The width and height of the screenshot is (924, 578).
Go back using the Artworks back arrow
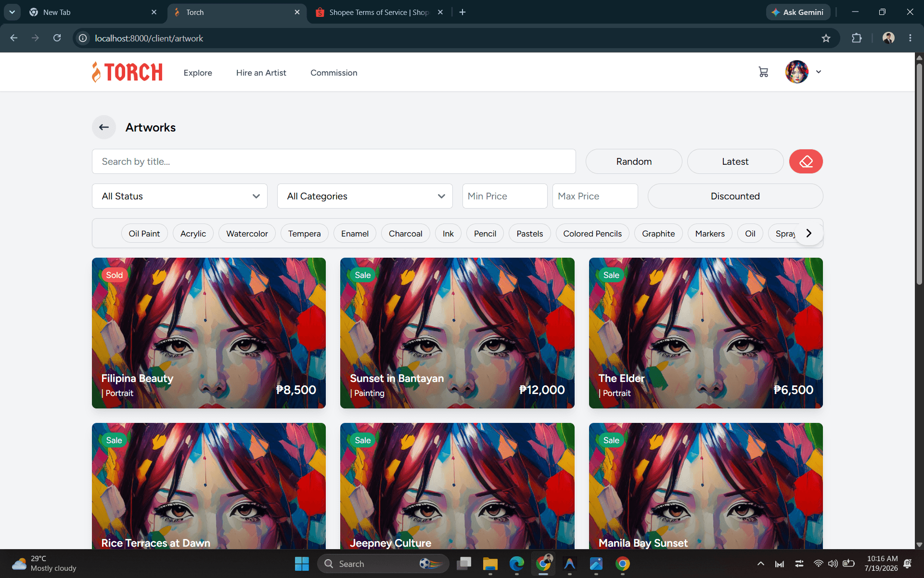pos(104,127)
